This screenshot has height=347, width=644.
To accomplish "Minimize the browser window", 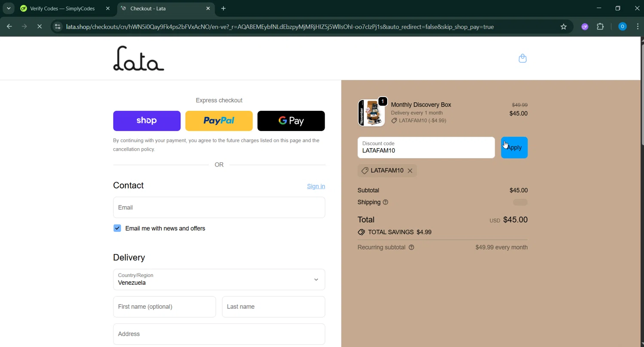I will (599, 8).
